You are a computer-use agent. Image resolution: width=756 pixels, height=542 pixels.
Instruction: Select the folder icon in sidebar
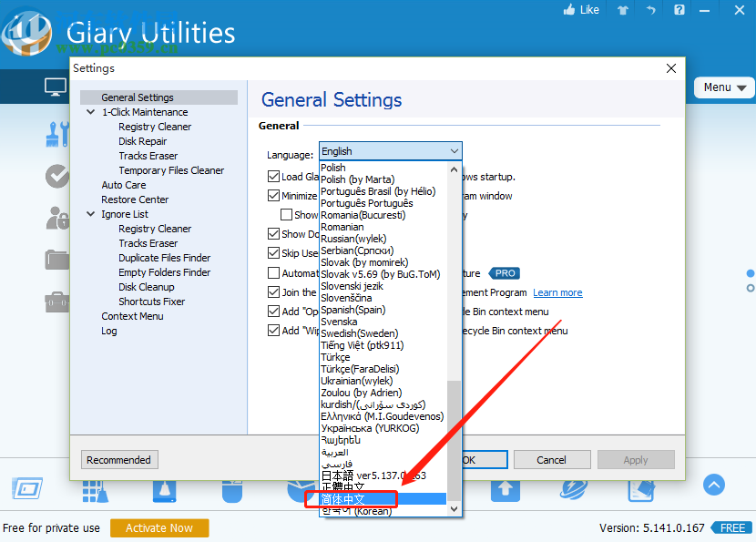tap(57, 260)
